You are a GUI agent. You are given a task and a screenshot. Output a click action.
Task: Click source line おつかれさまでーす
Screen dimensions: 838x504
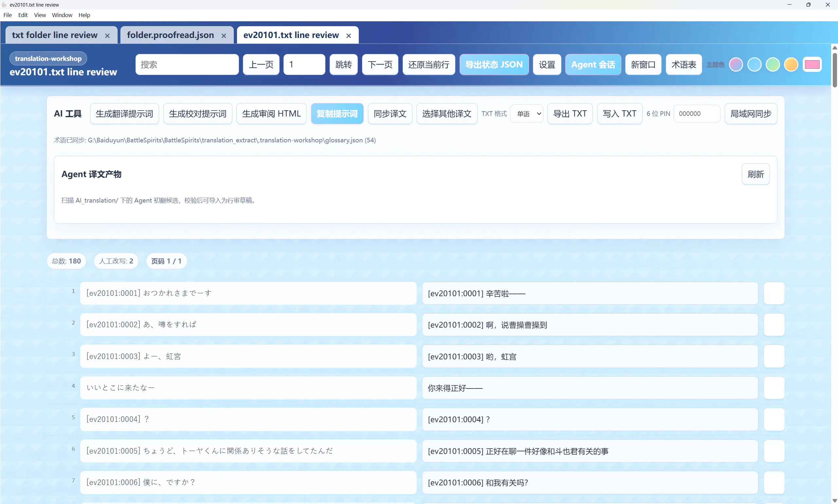click(x=248, y=293)
